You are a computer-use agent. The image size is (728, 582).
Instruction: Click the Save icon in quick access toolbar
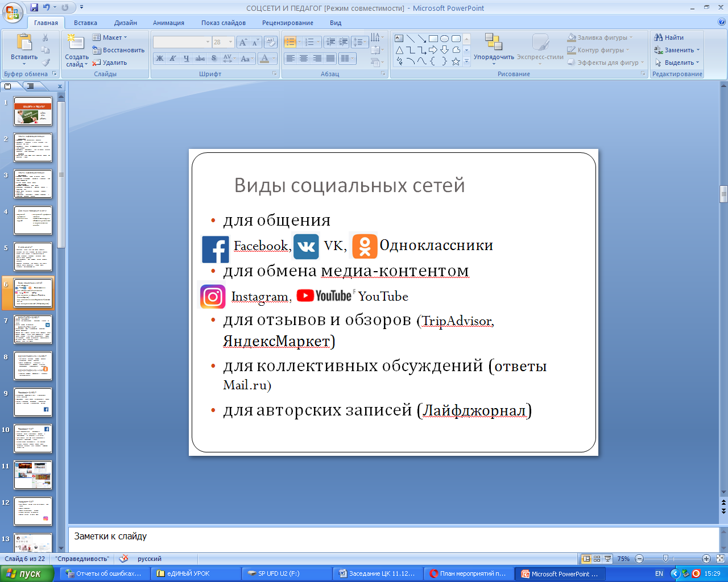[x=35, y=7]
